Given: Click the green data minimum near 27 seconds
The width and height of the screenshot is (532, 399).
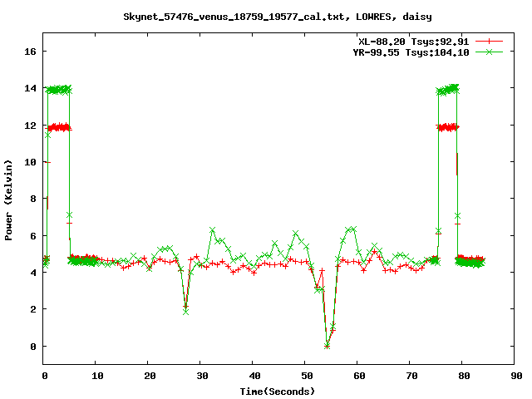Looking at the screenshot, I should tap(185, 312).
